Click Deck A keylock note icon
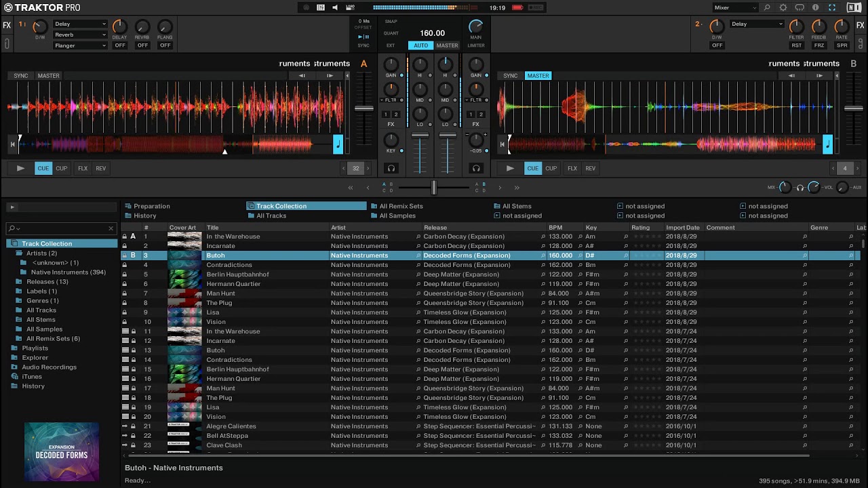The height and width of the screenshot is (488, 868). [x=338, y=144]
